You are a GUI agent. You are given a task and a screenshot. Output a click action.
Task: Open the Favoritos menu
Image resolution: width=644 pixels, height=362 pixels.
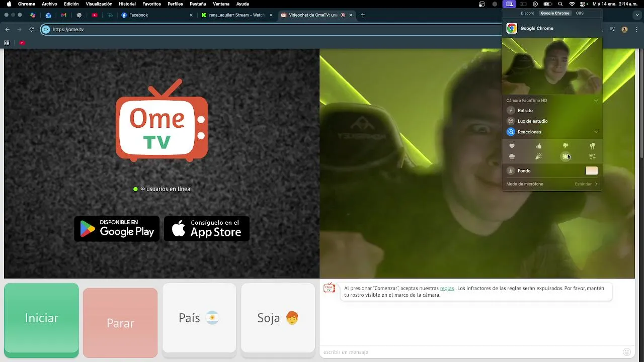pos(152,4)
